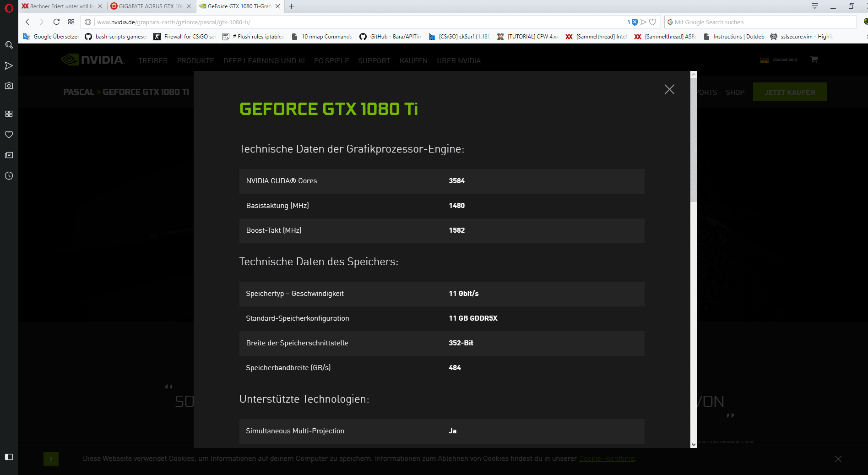
Task: Open the 'GitHub - Bara/APITim' bookmark
Action: [x=391, y=37]
